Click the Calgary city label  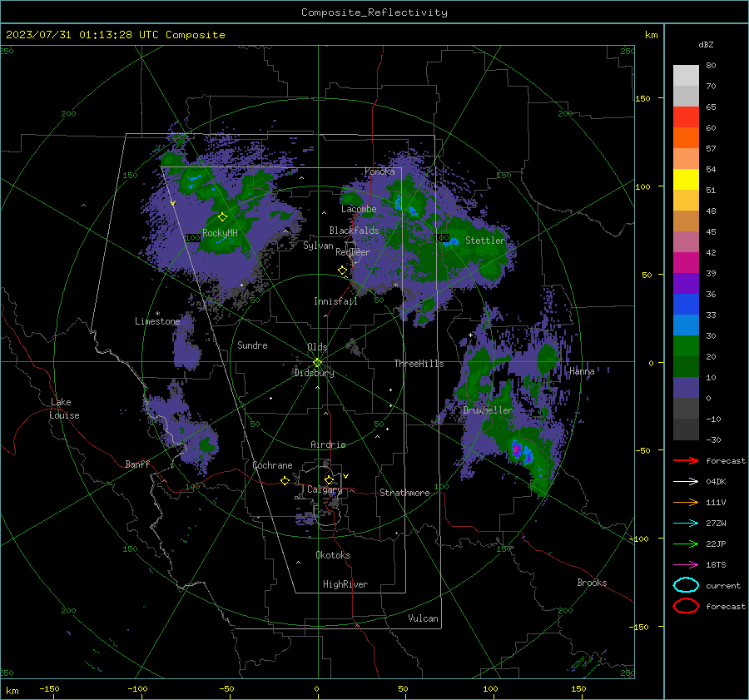pos(325,489)
